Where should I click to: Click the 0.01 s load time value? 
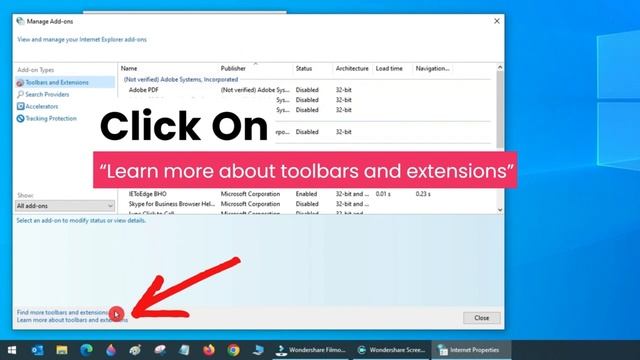[383, 194]
